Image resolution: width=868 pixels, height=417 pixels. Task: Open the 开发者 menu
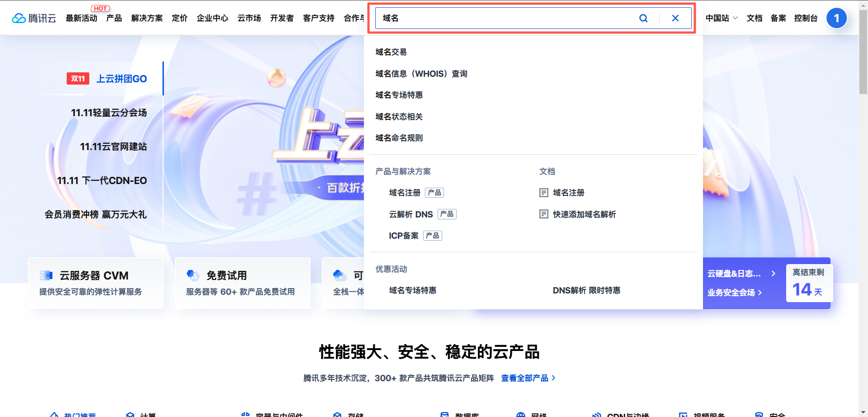pos(282,18)
